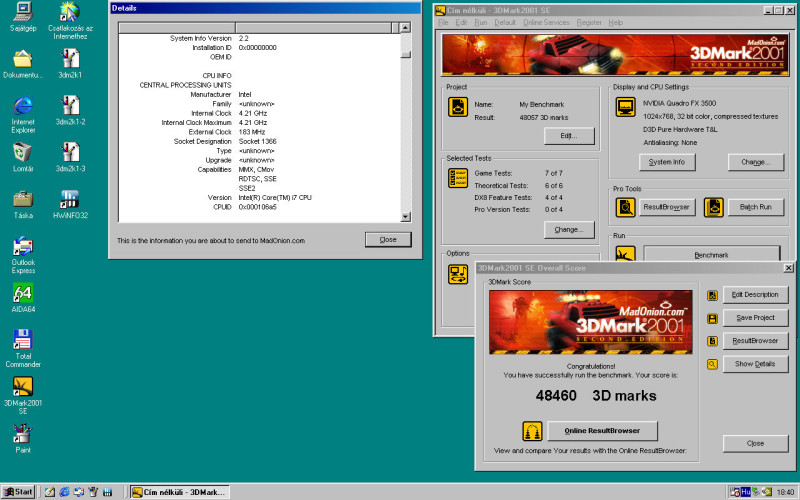Click the Options icon in 3DMark window
800x500 pixels.
pyautogui.click(x=458, y=274)
